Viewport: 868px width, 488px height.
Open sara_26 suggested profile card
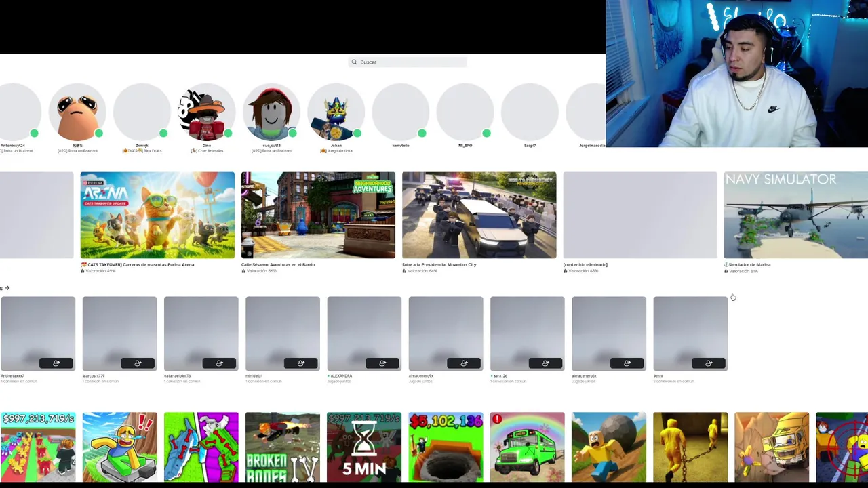(x=527, y=333)
